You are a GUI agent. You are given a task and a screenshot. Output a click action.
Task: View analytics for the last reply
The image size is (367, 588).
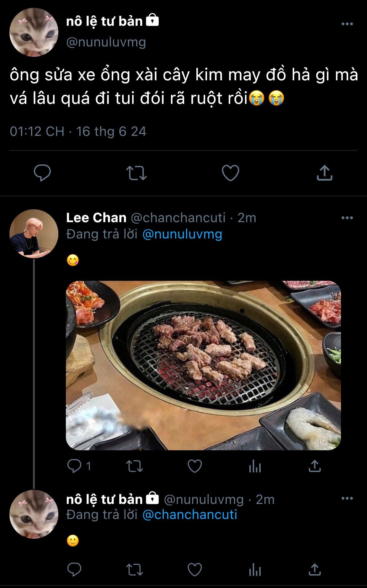[x=255, y=570]
